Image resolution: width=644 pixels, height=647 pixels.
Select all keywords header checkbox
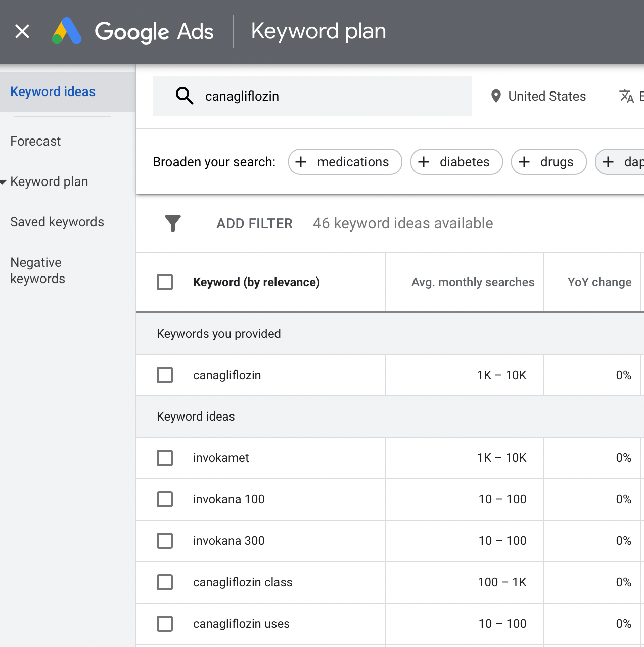pyautogui.click(x=165, y=282)
